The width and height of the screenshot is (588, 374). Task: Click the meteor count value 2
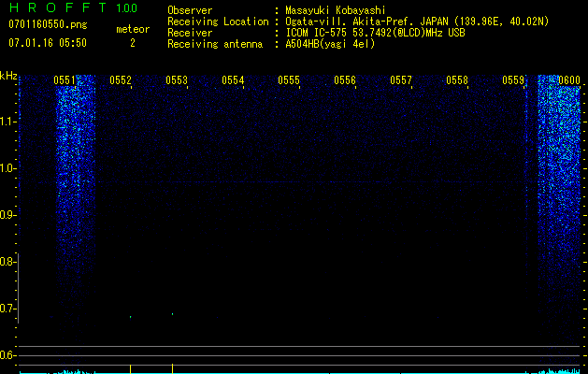(x=133, y=43)
